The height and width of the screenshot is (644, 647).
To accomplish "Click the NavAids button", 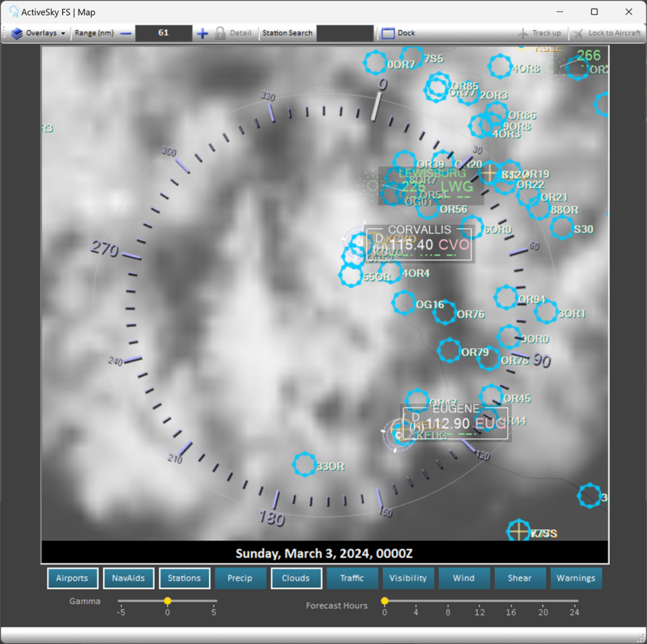I will coord(128,578).
